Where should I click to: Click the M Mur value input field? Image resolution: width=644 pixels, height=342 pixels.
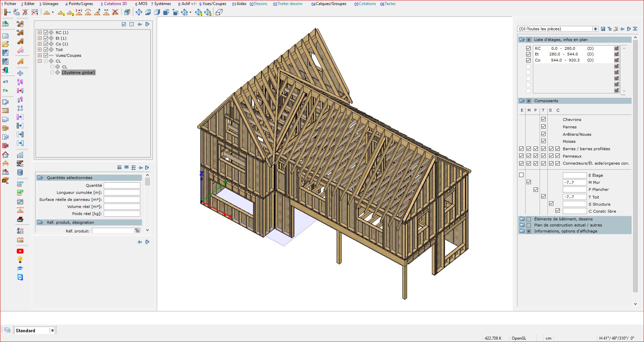574,182
